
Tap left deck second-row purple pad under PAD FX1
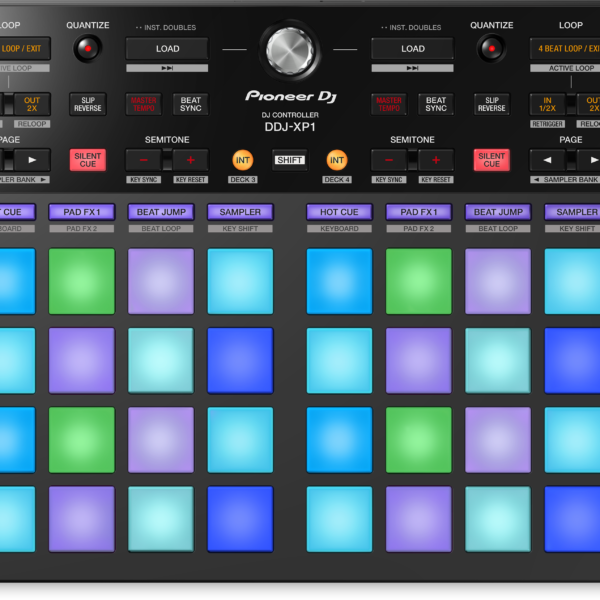coord(82,360)
